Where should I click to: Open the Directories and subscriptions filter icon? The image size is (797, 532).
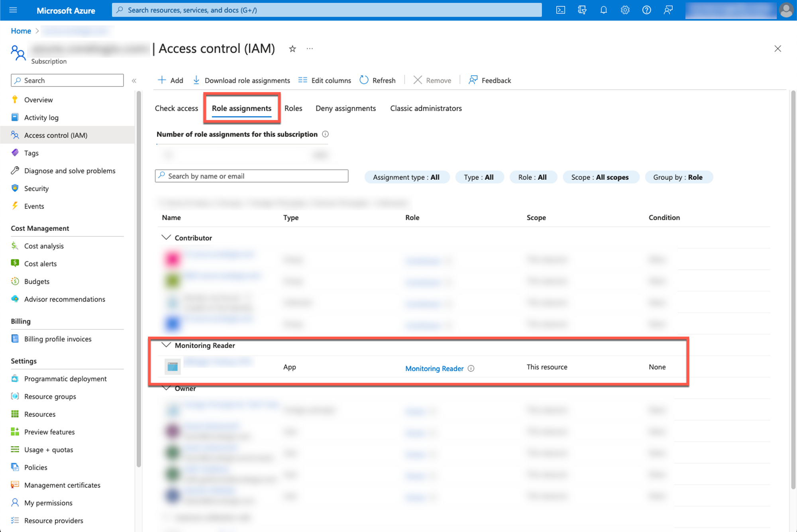[582, 10]
